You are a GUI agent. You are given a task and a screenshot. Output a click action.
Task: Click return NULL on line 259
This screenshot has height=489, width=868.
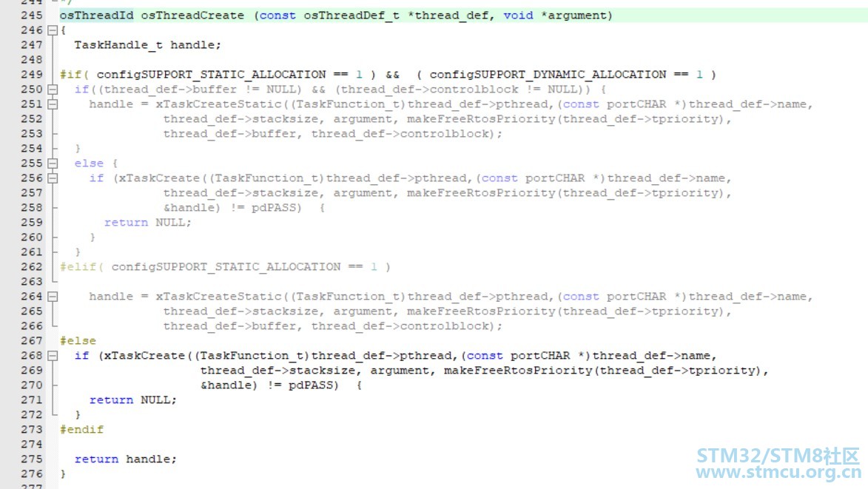pos(147,223)
